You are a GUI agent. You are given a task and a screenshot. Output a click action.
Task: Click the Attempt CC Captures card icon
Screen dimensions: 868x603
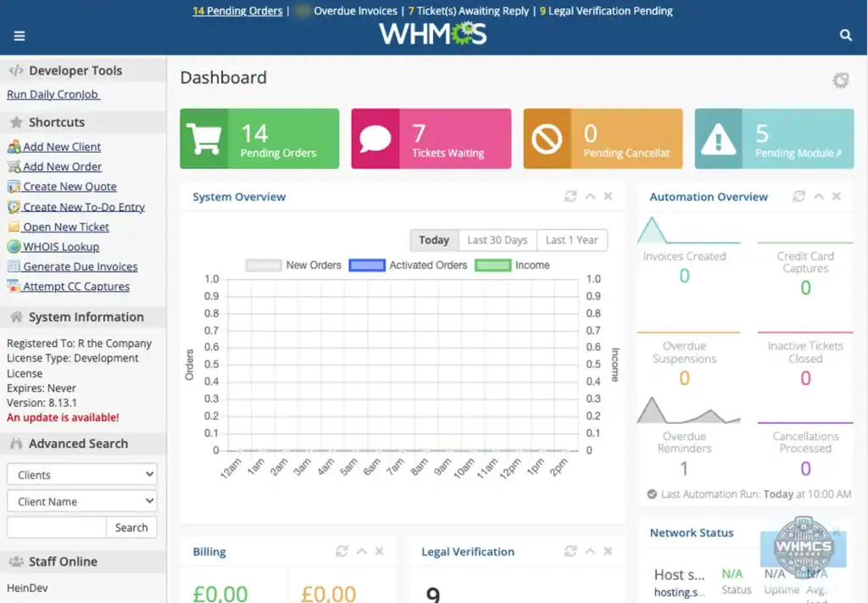tap(14, 287)
